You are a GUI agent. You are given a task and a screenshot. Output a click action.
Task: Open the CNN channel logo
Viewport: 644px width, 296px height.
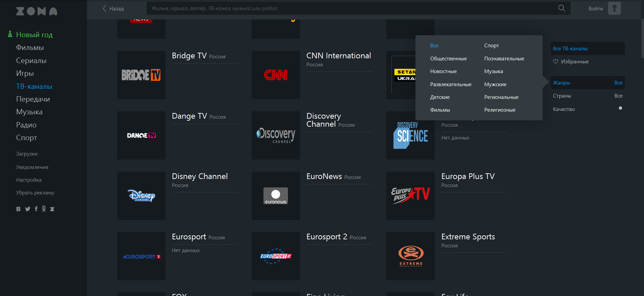coord(276,75)
